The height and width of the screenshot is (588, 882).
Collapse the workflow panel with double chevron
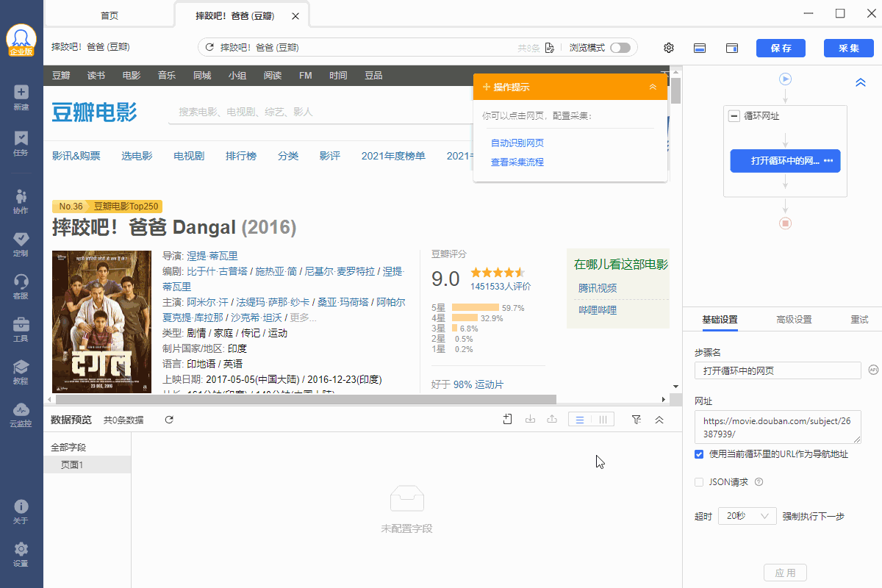861,83
